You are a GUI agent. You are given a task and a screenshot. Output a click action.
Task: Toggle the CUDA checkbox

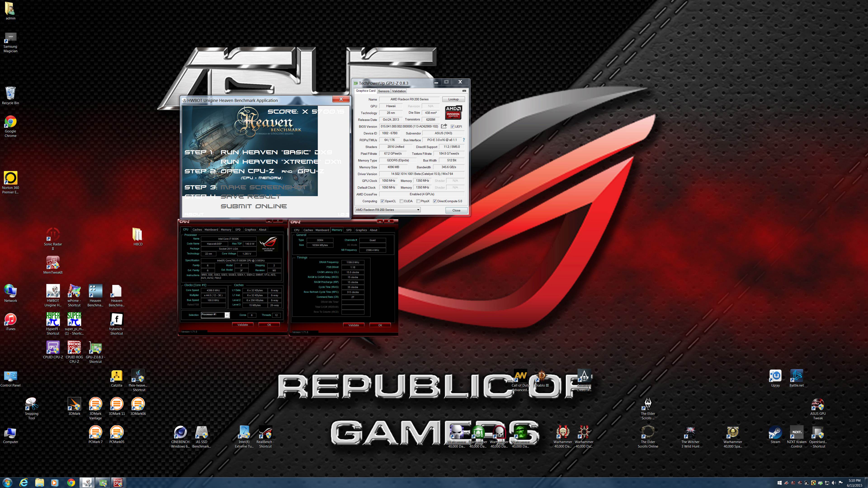point(401,201)
